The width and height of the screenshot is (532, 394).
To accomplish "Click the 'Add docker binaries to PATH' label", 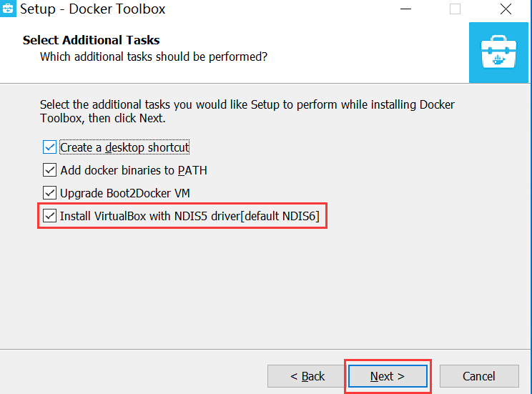I will [x=134, y=170].
